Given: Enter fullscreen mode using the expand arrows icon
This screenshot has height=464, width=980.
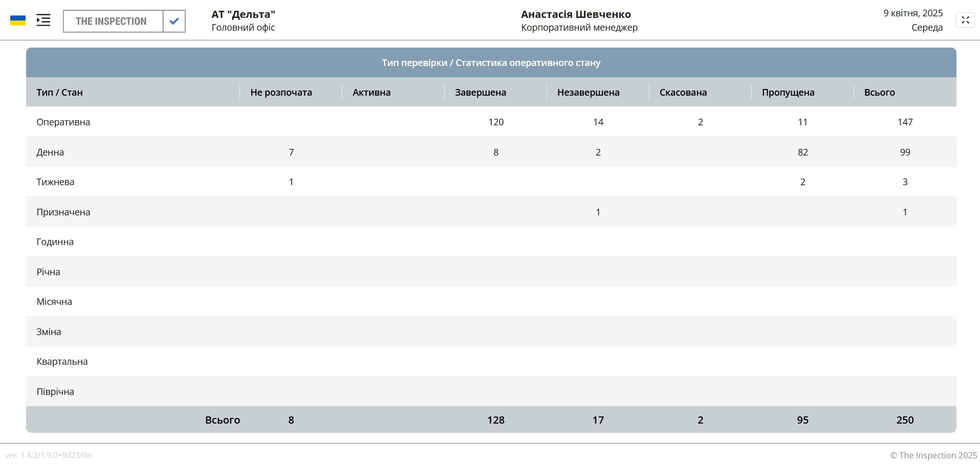Looking at the screenshot, I should pos(966,19).
